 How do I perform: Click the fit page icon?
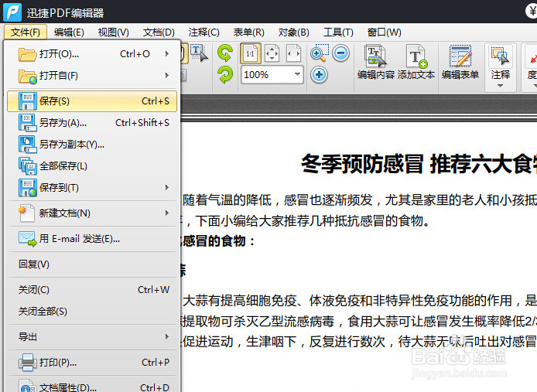click(x=272, y=53)
